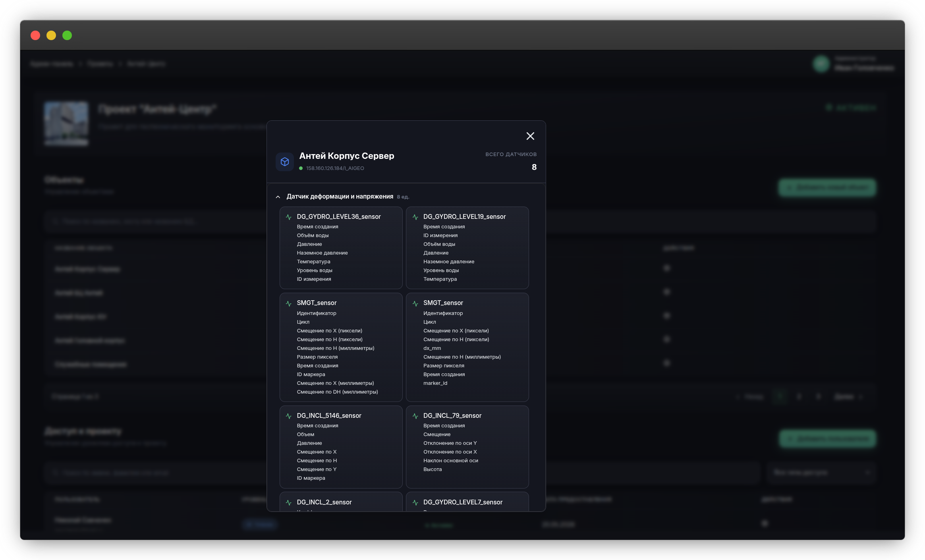Viewport: 925px width, 560px height.
Task: Click Смещение по X (миллиметры) in SMGT_sensor
Action: click(x=335, y=383)
